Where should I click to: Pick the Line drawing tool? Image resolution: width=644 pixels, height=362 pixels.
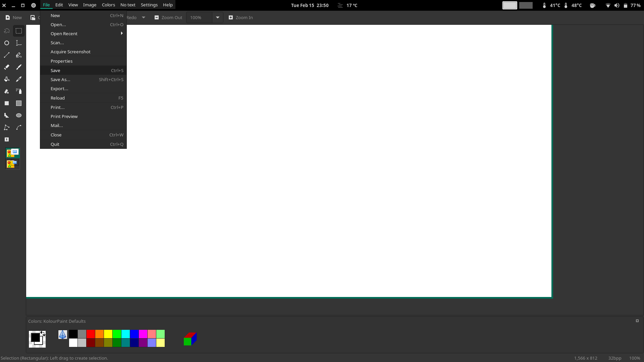(7, 55)
